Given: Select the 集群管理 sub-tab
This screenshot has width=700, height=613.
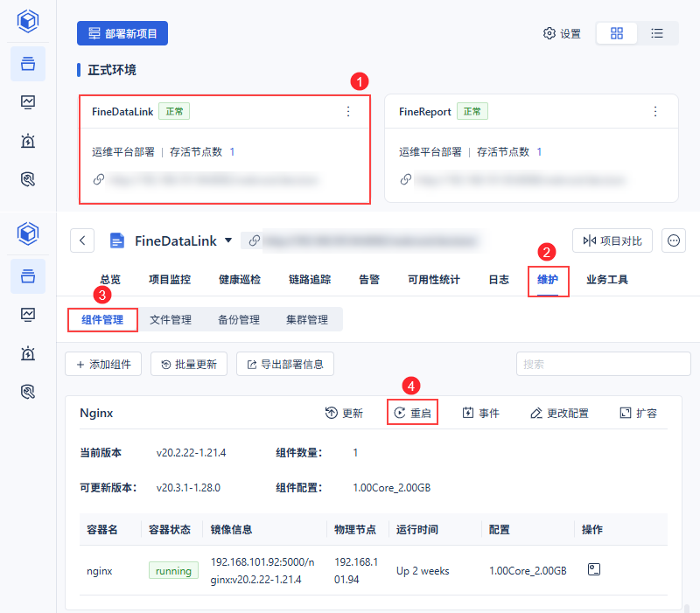Looking at the screenshot, I should pyautogui.click(x=307, y=320).
